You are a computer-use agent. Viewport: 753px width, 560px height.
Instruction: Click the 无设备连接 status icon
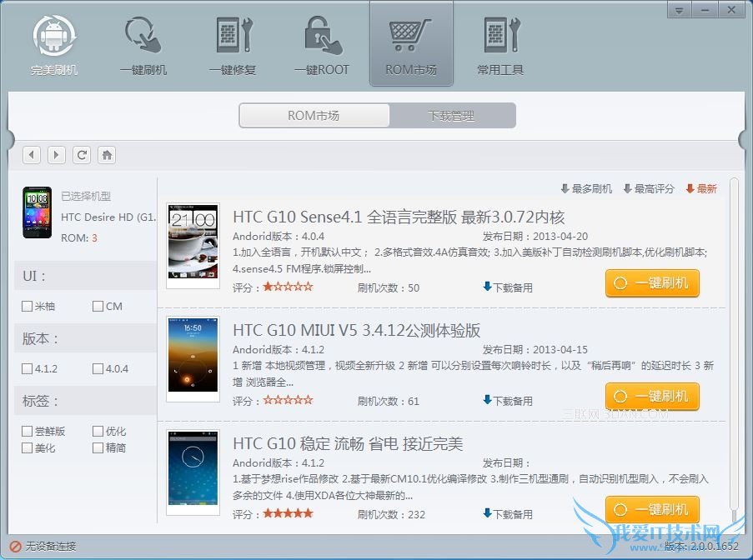pyautogui.click(x=15, y=546)
